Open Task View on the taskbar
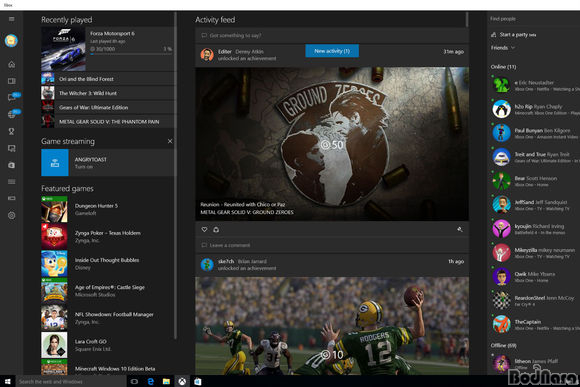Viewport: 580px width, 387px height. pyautogui.click(x=134, y=381)
